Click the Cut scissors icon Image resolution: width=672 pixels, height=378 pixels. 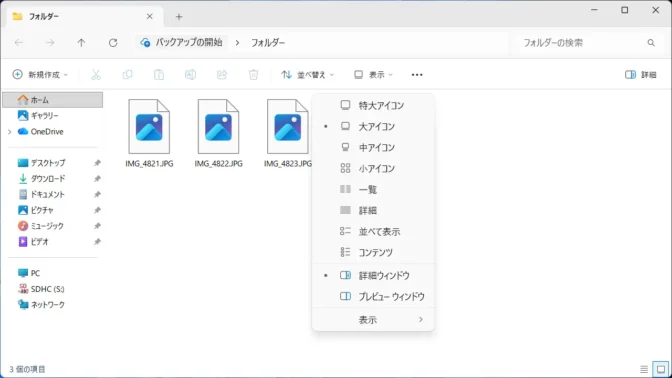96,75
